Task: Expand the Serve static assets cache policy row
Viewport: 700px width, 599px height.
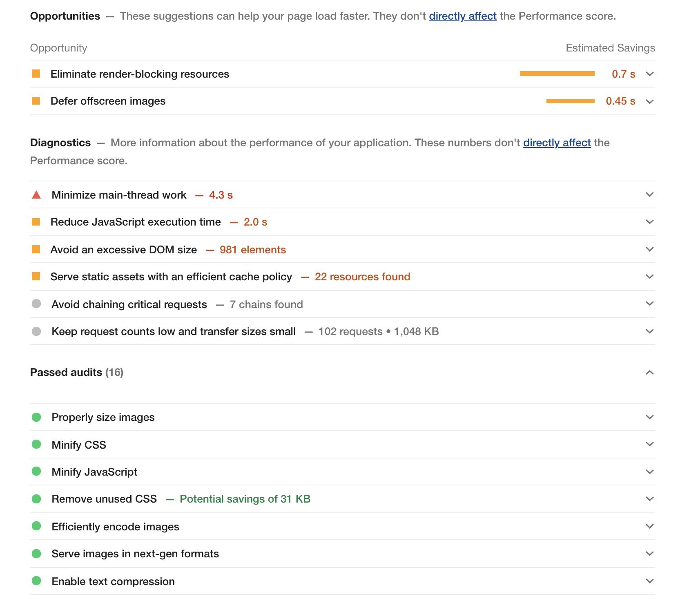Action: (x=649, y=277)
